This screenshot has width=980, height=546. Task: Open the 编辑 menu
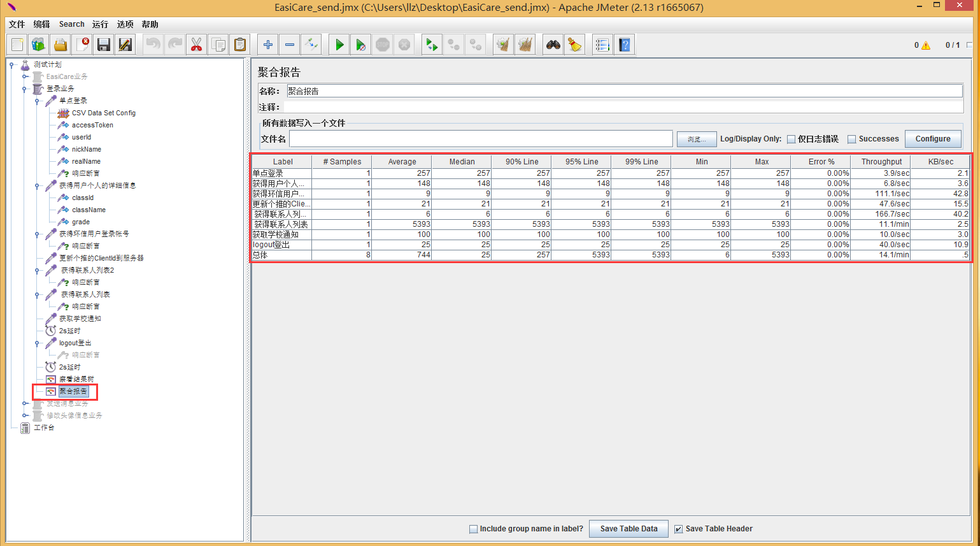41,24
